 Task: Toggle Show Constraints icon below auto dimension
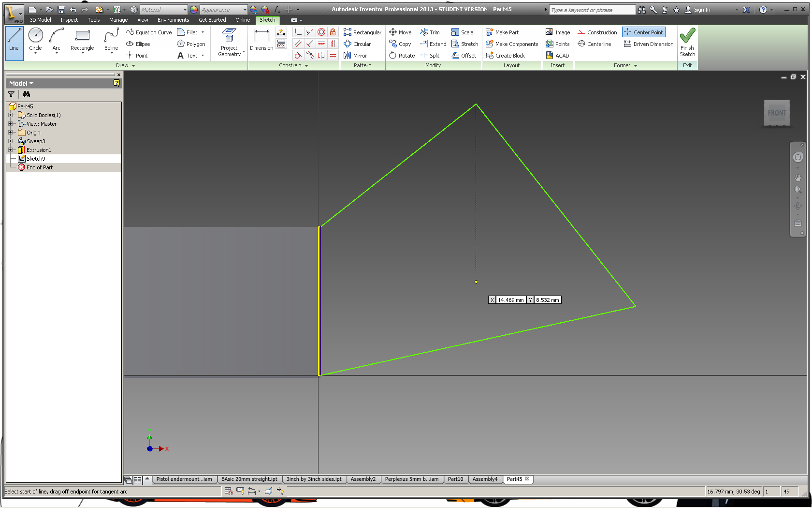coord(281,44)
